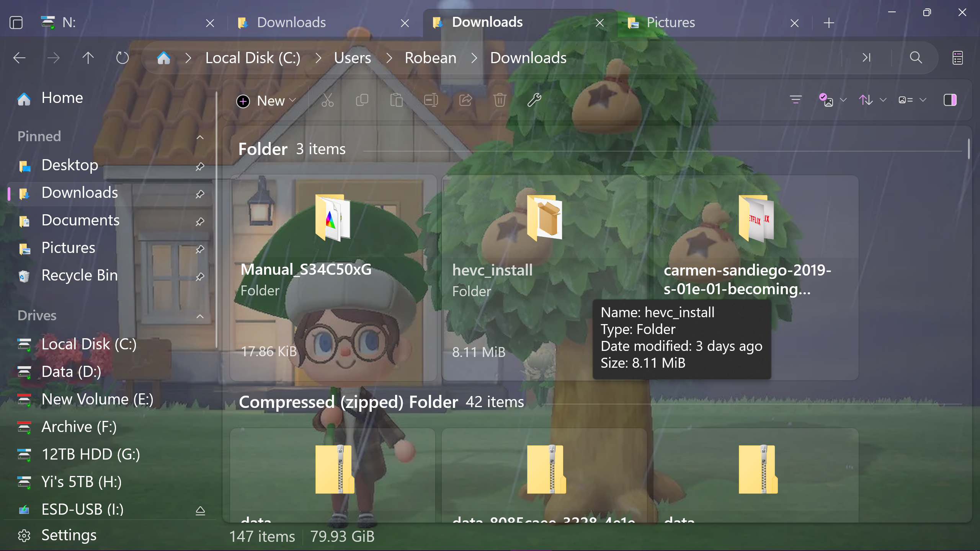Viewport: 980px width, 551px height.
Task: Click Robean in the breadcrumb path
Action: tap(431, 58)
